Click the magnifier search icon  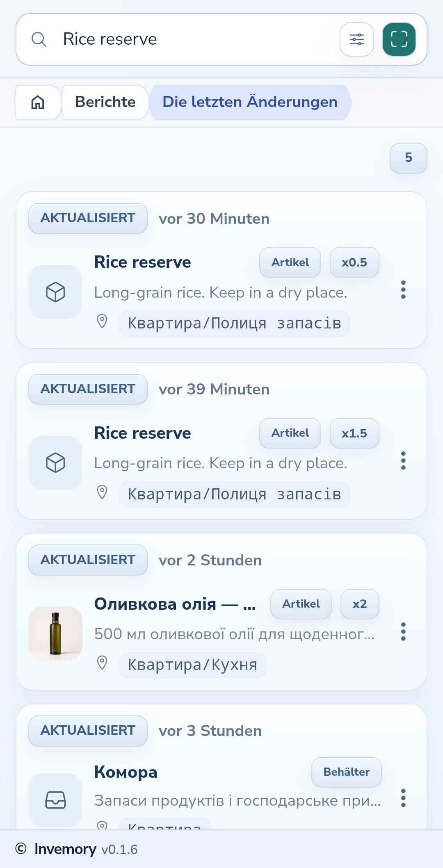pyautogui.click(x=39, y=39)
